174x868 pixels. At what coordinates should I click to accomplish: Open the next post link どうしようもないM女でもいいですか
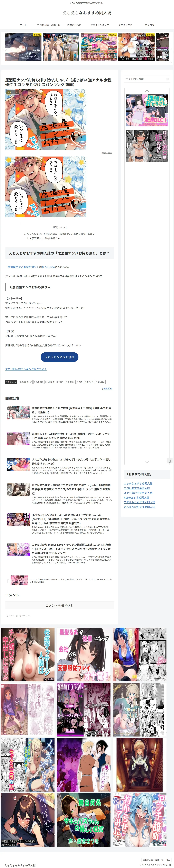pos(59,581)
